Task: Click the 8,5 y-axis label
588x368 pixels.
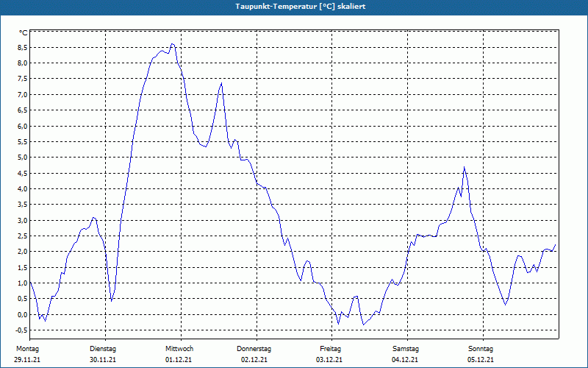Action: 22,47
